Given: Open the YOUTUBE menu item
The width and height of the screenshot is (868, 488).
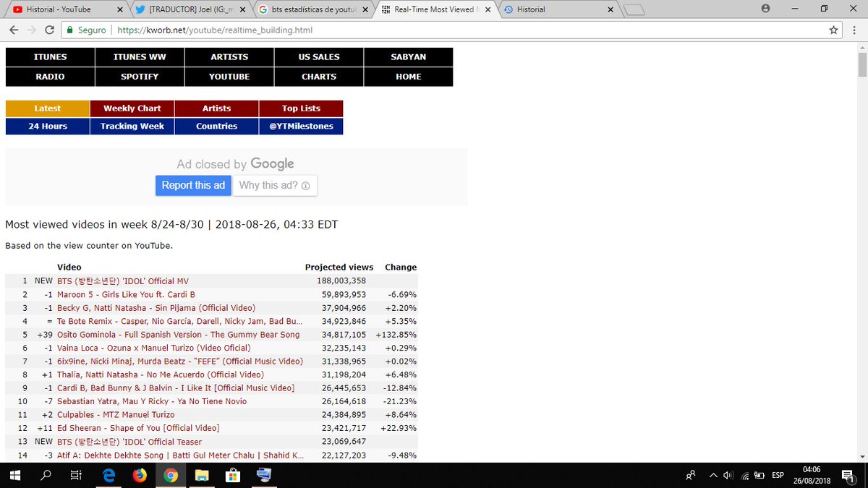Looking at the screenshot, I should coord(229,77).
